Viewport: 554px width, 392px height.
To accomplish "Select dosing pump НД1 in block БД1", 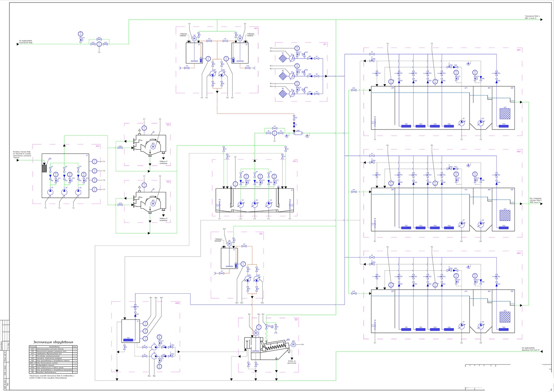I will click(214, 74).
